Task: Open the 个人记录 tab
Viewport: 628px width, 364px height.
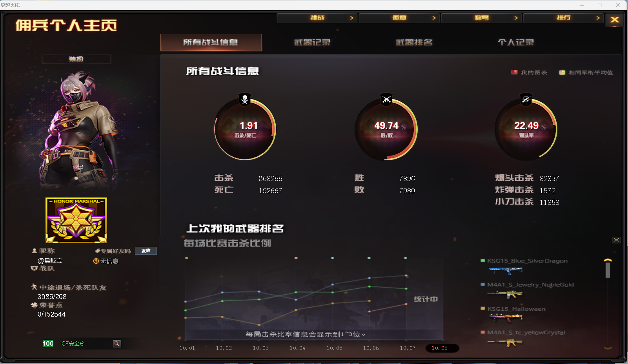Action: 516,42
